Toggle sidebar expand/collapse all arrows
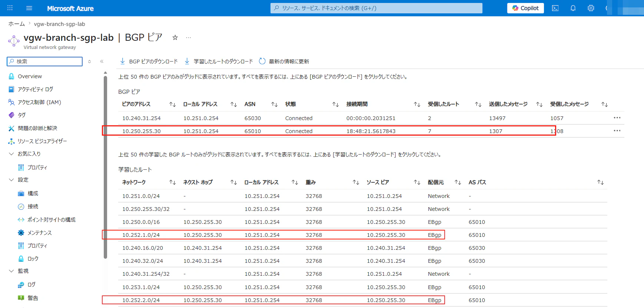The image size is (644, 308). 89,62
